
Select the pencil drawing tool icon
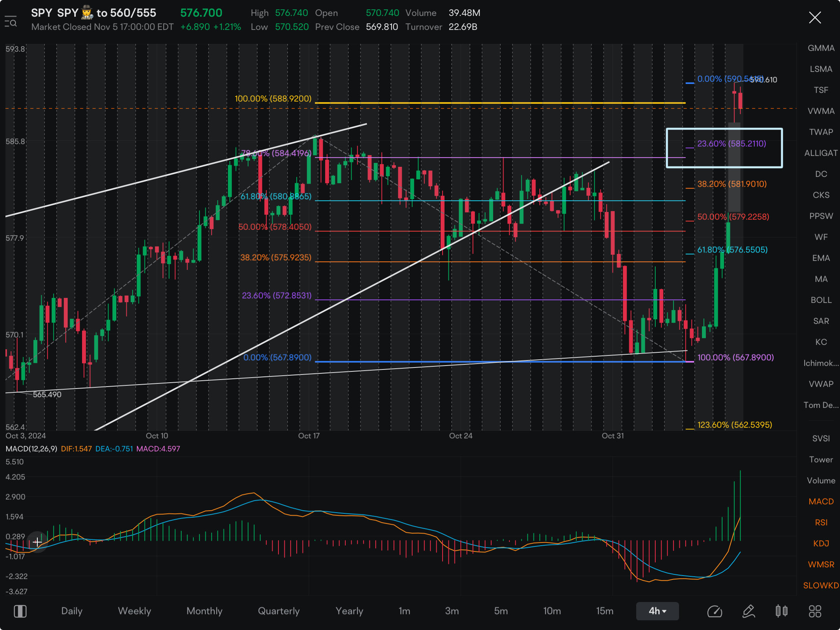click(749, 611)
